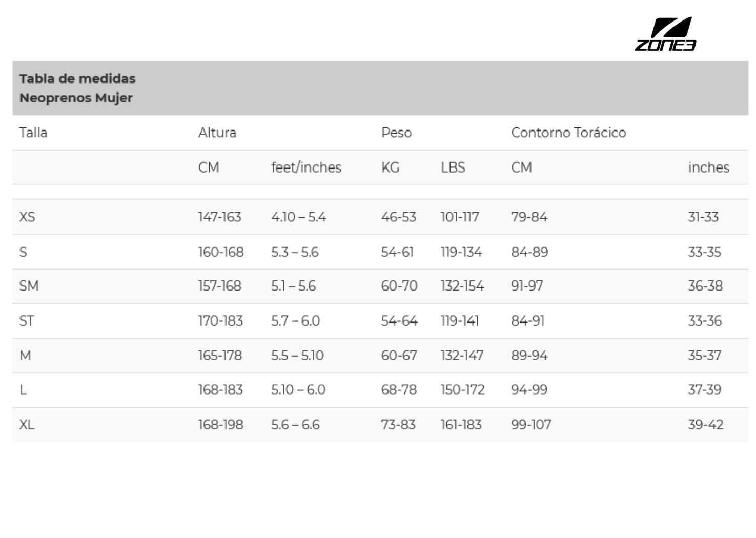Click the Altura column header

tap(217, 133)
